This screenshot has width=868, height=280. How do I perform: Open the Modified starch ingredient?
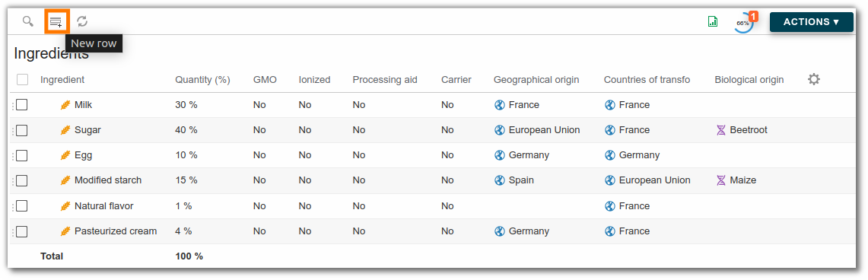(x=108, y=180)
